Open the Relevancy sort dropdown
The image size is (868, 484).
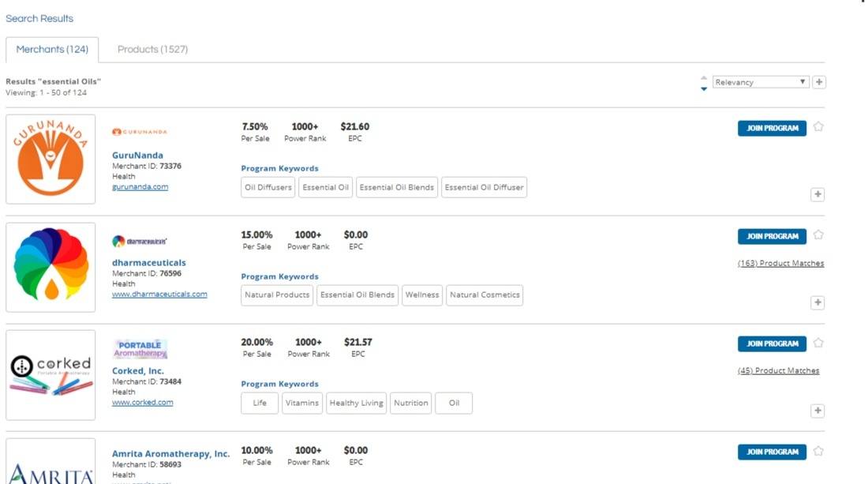point(761,82)
